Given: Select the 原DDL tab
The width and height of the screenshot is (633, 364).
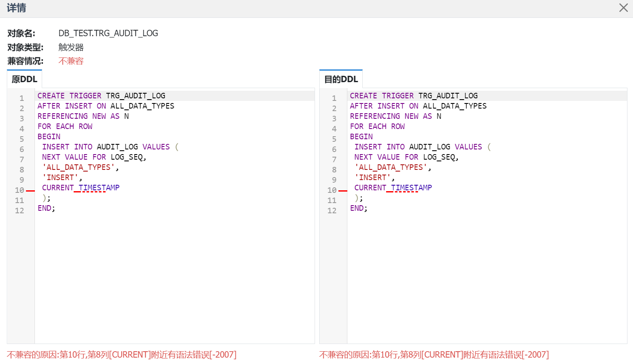Looking at the screenshot, I should click(x=24, y=79).
